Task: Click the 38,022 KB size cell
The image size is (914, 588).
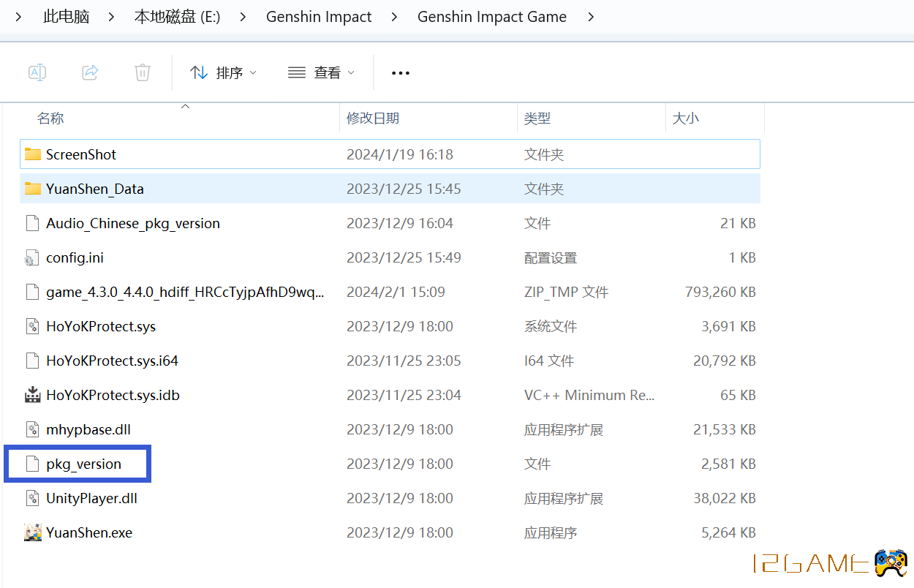Action: [725, 498]
